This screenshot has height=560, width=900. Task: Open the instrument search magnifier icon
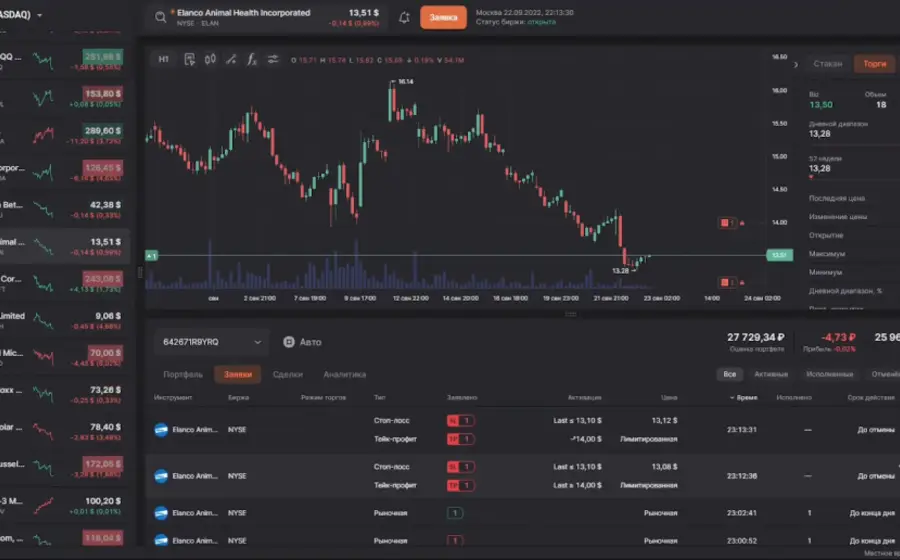(161, 17)
